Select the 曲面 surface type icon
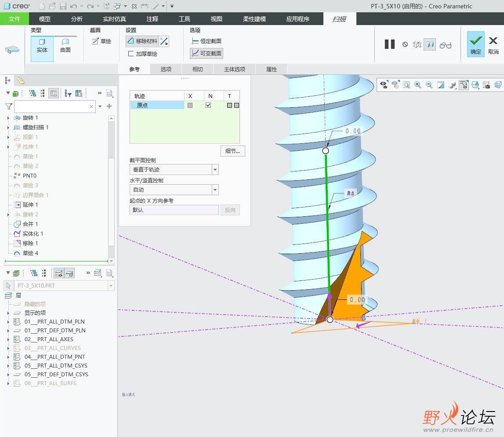The image size is (504, 437). point(65,45)
